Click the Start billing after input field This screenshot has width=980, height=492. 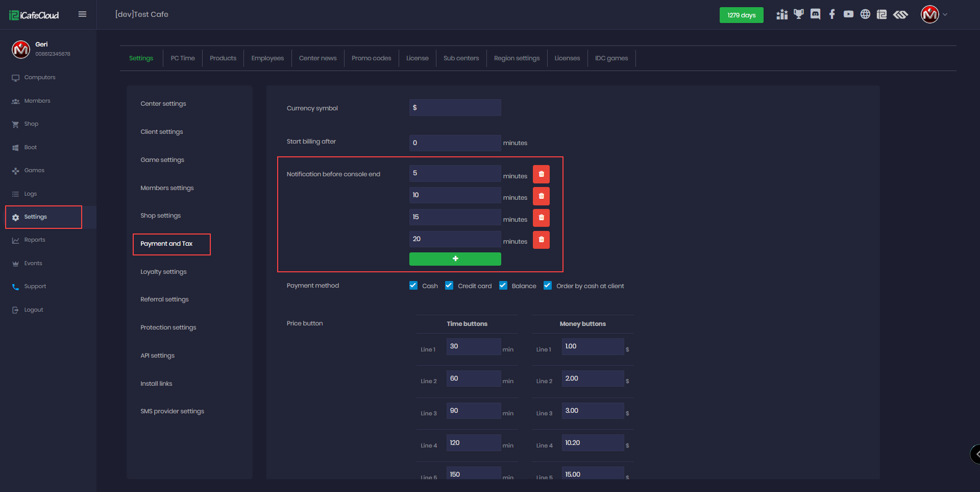point(454,143)
